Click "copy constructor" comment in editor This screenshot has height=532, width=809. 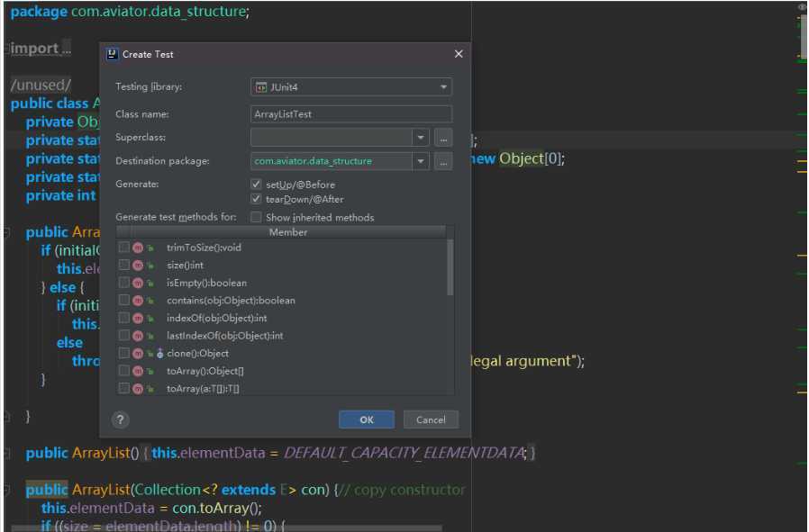tap(410, 490)
